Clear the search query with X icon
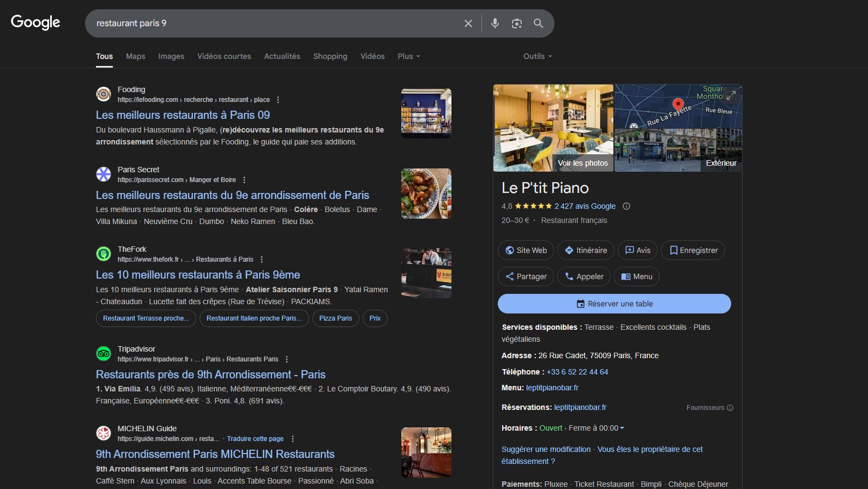 point(468,23)
